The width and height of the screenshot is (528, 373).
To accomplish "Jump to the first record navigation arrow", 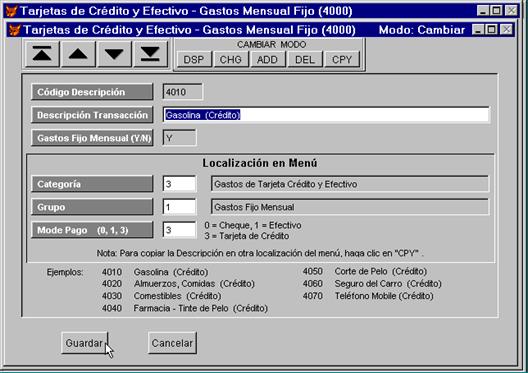I will pyautogui.click(x=42, y=54).
